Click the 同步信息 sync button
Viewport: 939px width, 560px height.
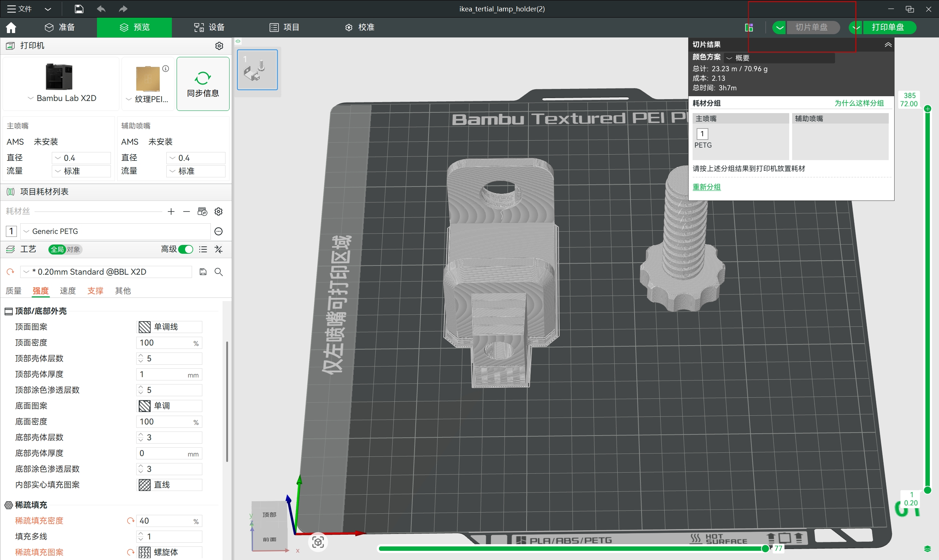pos(203,84)
